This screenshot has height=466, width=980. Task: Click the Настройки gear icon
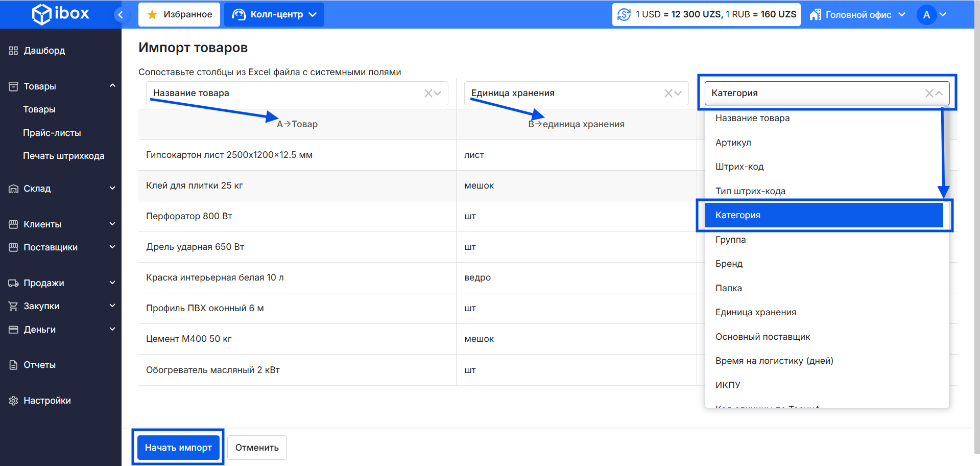click(x=13, y=401)
